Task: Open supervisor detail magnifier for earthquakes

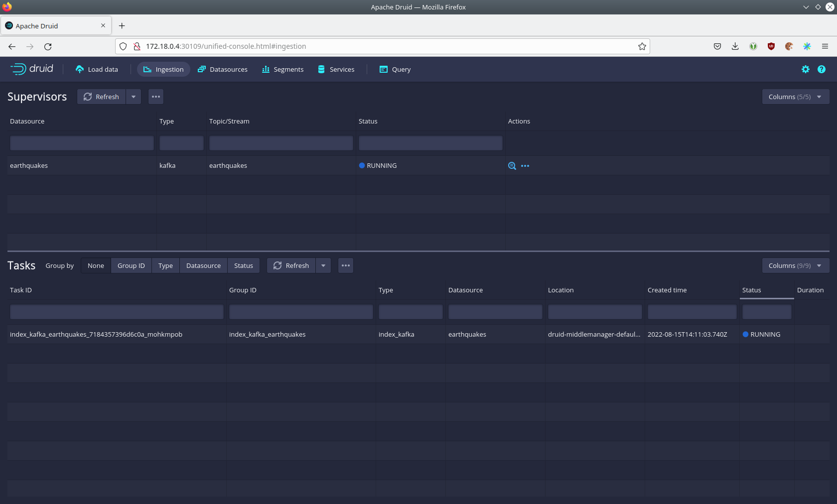Action: 512,166
